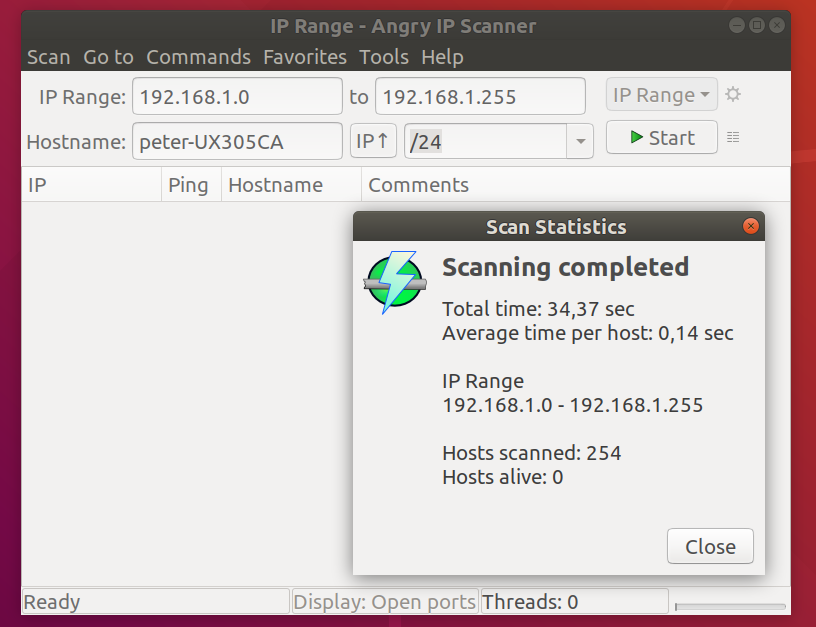The image size is (816, 627).
Task: Click the 192.168.1.0 - 192.168.1.255 range text
Action: (572, 405)
